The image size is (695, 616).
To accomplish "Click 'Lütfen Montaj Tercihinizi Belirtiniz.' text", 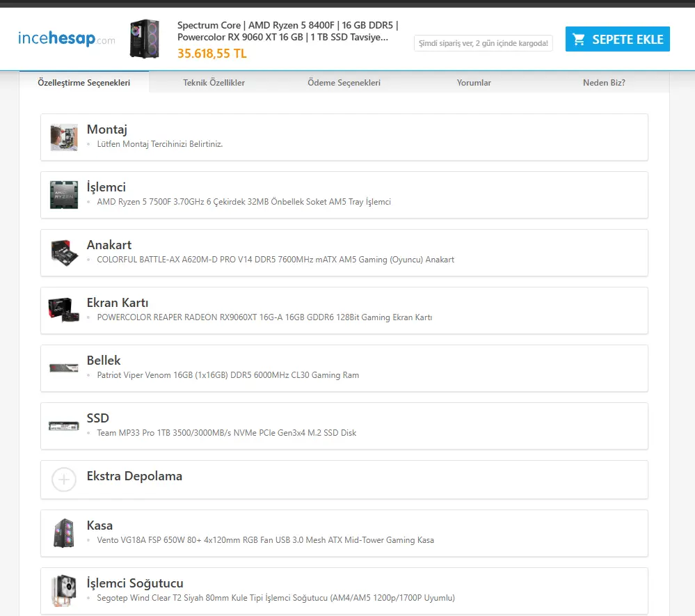I will 159,144.
